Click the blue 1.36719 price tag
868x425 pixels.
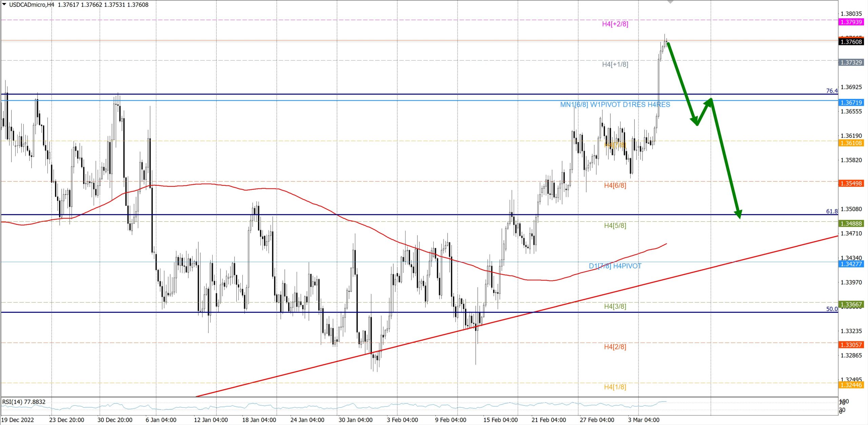pos(851,103)
